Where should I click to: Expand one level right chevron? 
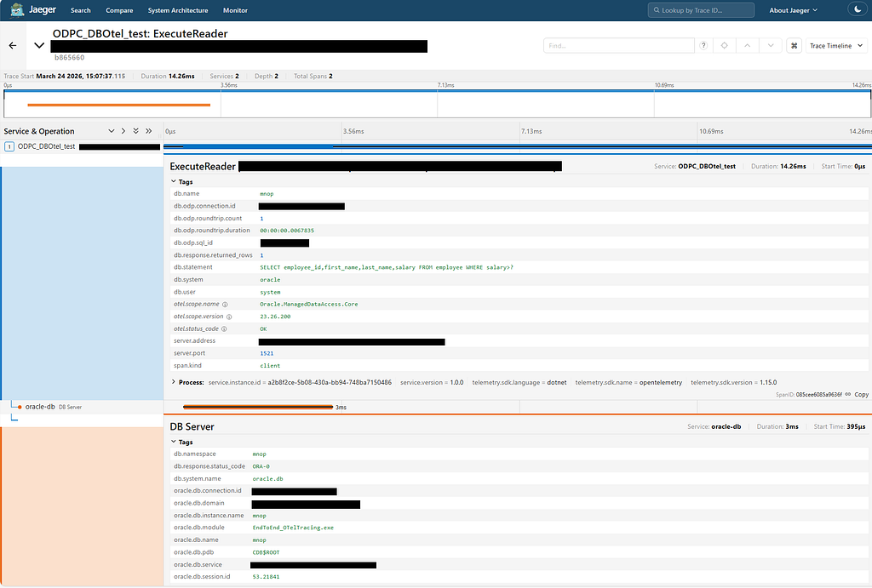[123, 131]
